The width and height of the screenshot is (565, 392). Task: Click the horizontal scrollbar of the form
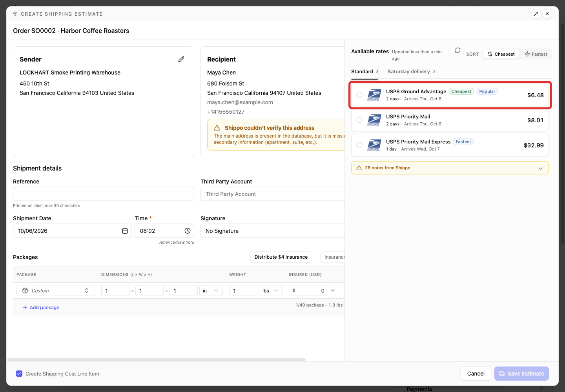[x=156, y=359]
